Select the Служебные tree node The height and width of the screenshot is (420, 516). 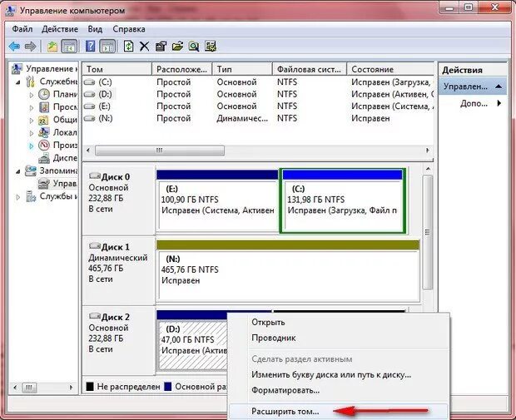(52, 82)
